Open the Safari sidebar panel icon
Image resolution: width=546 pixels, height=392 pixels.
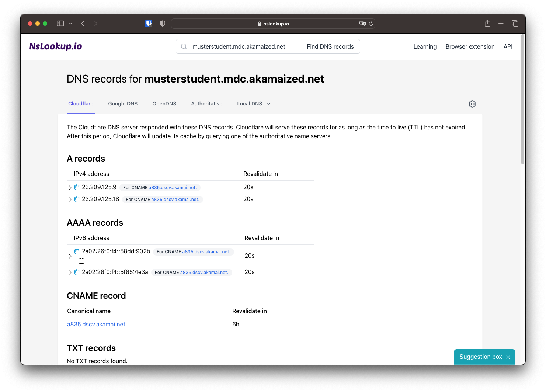(60, 24)
